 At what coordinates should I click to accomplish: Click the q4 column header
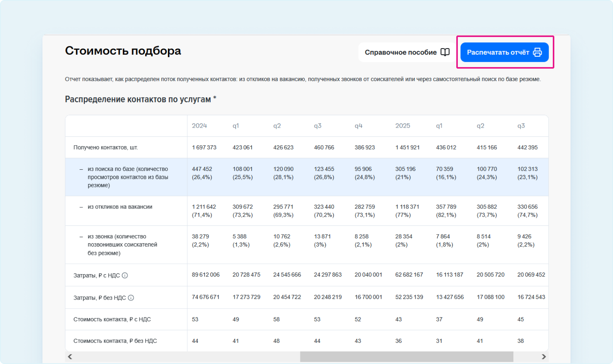pyautogui.click(x=358, y=126)
